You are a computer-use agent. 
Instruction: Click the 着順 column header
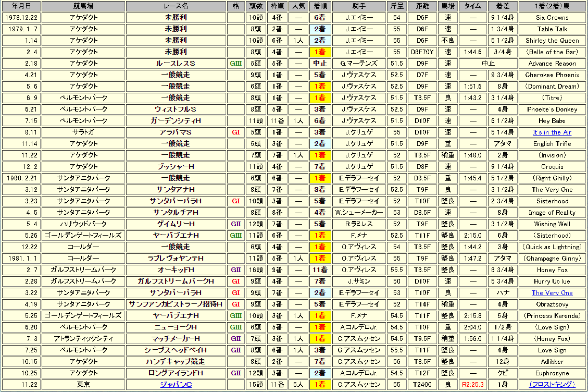coord(320,6)
